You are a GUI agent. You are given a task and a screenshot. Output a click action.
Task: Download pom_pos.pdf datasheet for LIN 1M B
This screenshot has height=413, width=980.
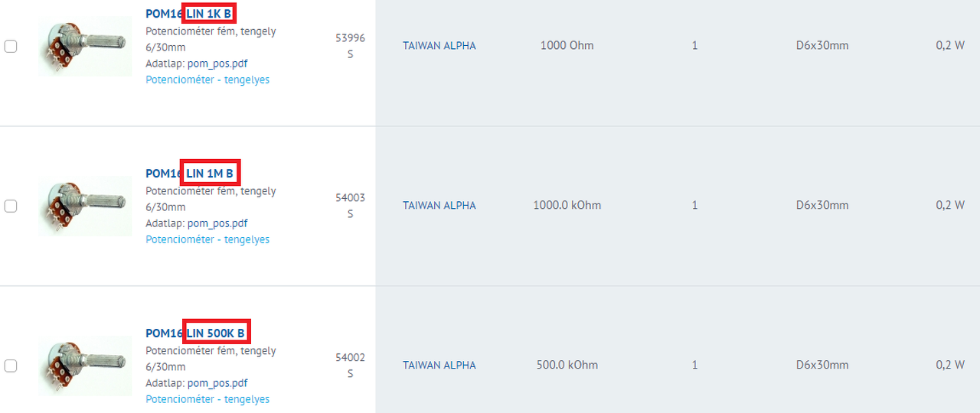(x=217, y=223)
